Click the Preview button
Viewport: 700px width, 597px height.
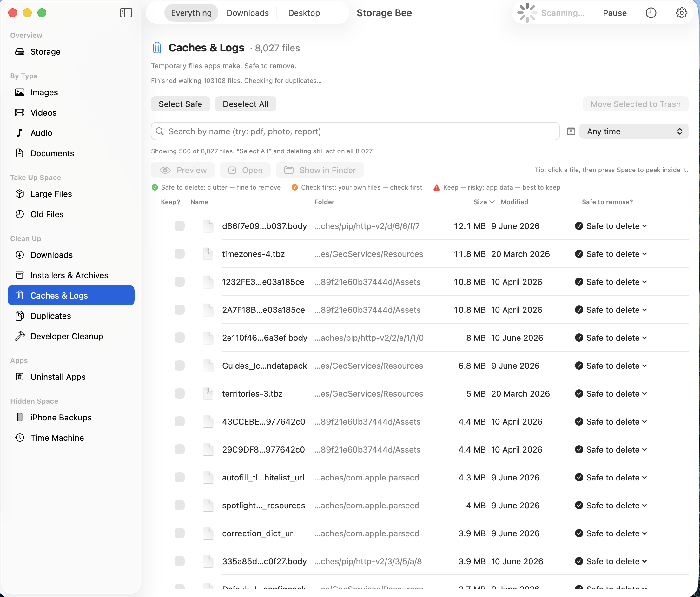tap(183, 170)
